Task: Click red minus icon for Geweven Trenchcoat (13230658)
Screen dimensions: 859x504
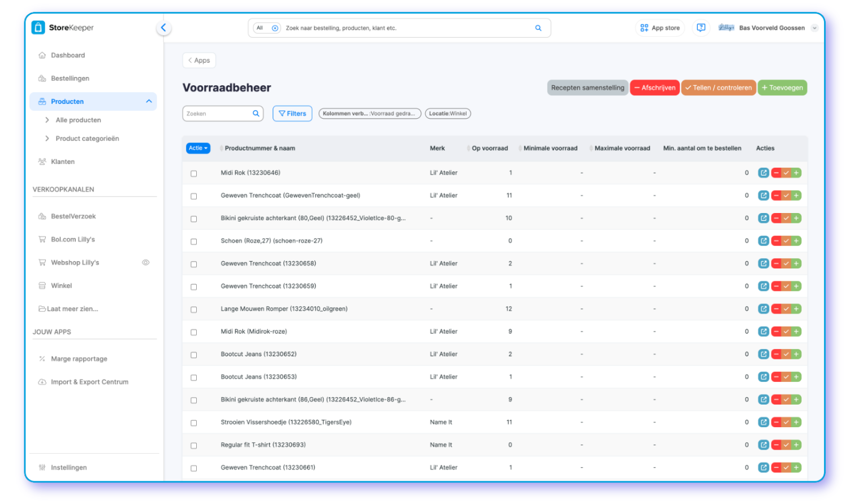Action: pos(776,263)
